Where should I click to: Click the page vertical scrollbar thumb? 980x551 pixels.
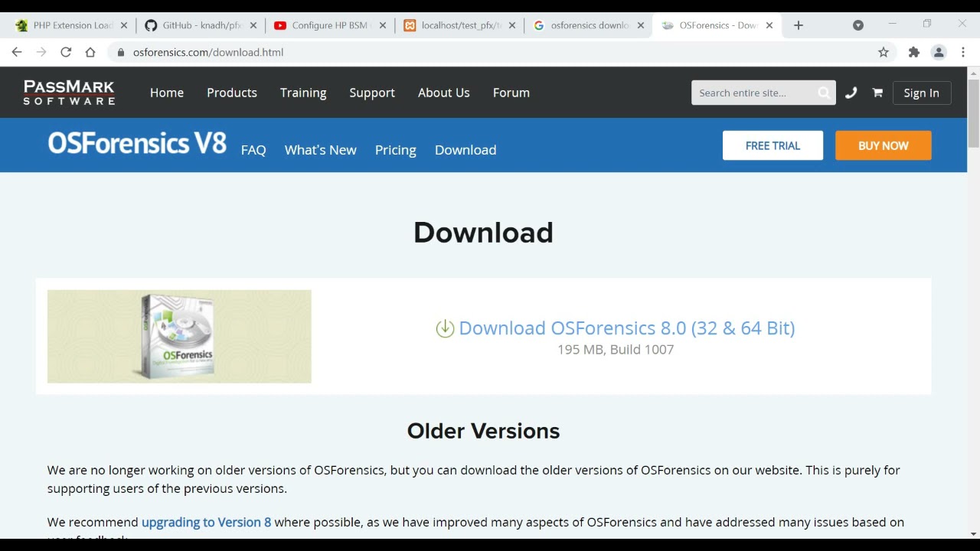(x=974, y=112)
